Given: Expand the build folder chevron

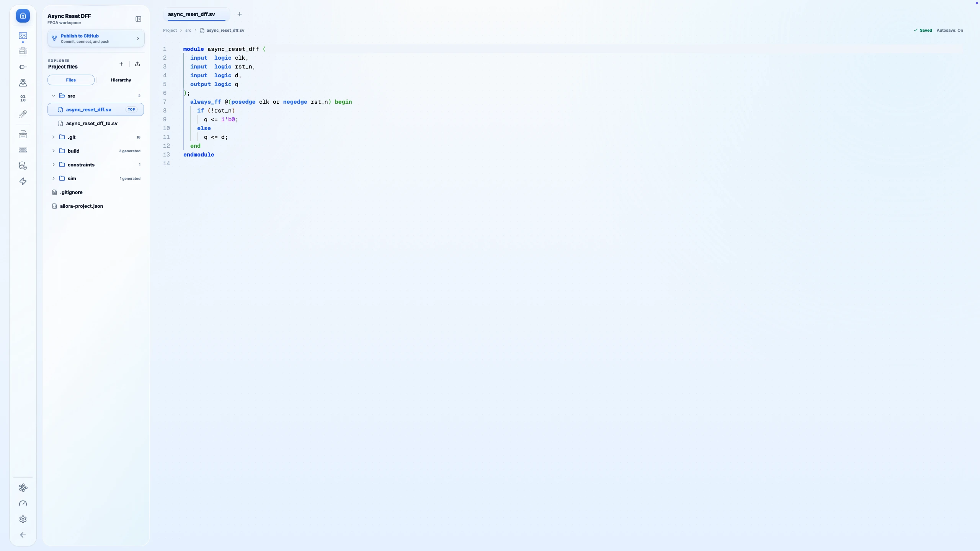Looking at the screenshot, I should click(x=54, y=151).
